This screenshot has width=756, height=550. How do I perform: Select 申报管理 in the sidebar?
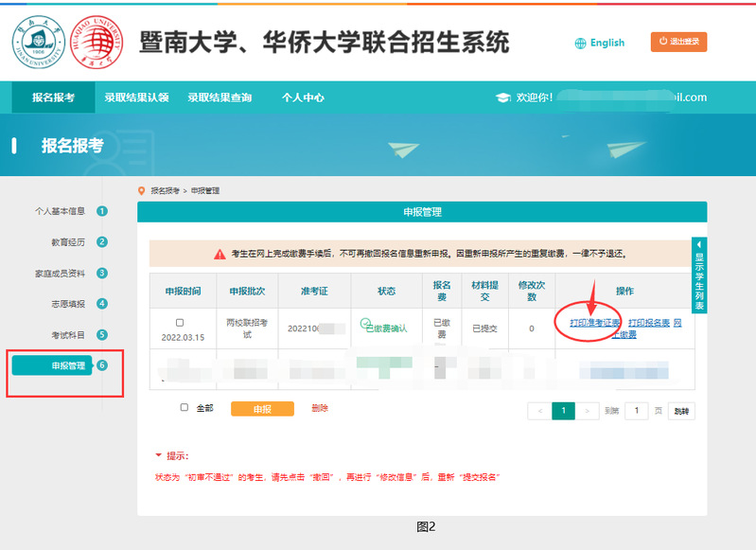click(52, 365)
